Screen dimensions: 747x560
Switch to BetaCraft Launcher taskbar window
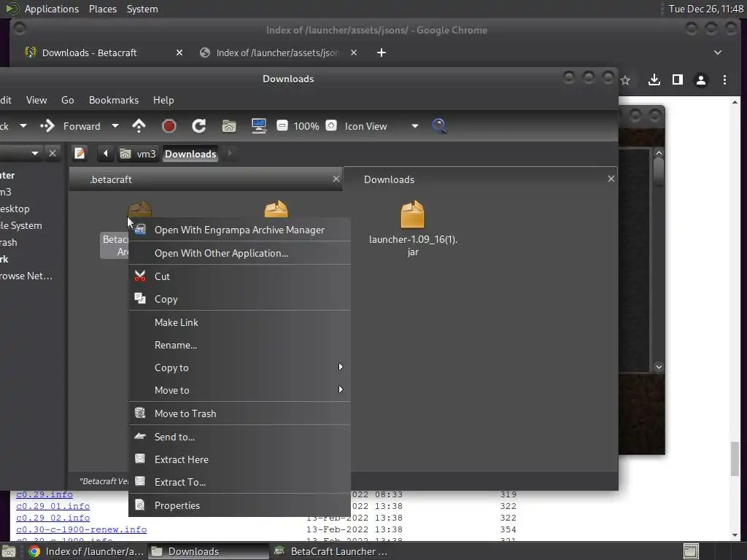coord(333,551)
